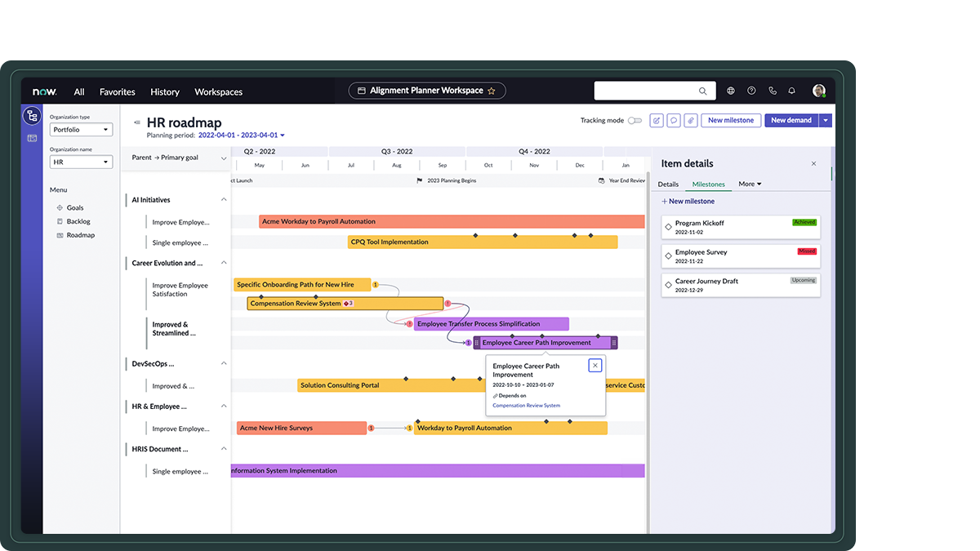Collapse side menu icon beside HR roadmap
This screenshot has width=980, height=551.
(x=137, y=122)
